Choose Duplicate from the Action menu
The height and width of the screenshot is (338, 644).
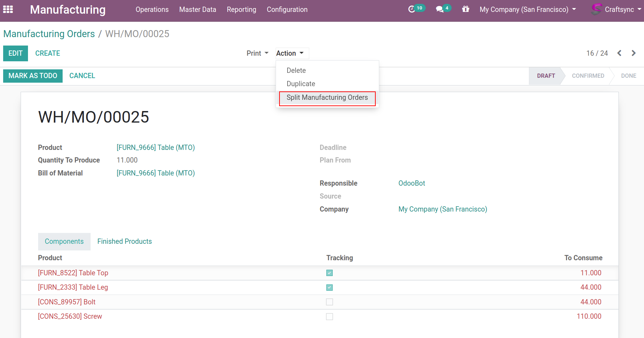click(301, 84)
